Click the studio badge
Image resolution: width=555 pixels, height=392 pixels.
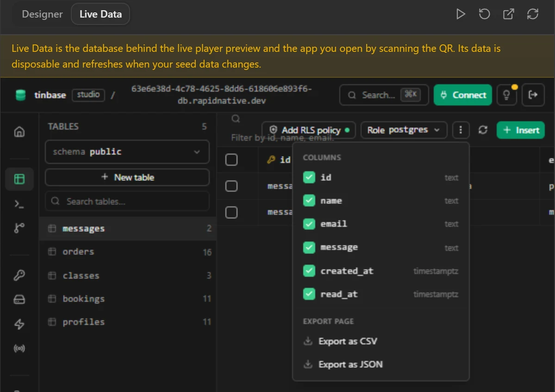pos(88,95)
